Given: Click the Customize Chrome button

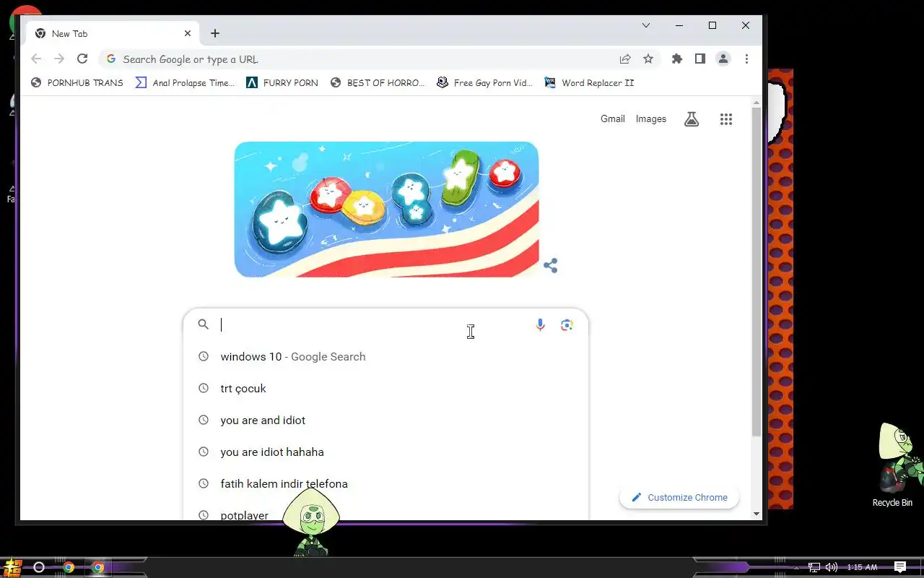Looking at the screenshot, I should point(679,497).
